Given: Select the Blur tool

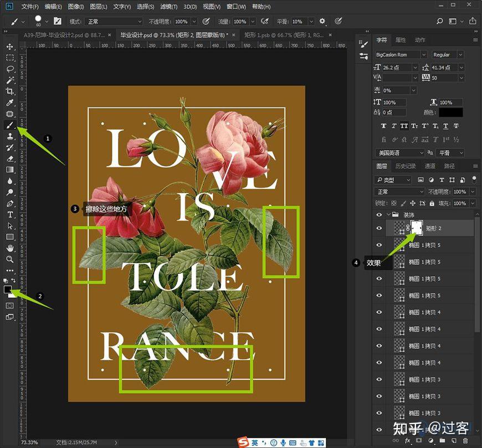Looking at the screenshot, I should click(x=10, y=181).
